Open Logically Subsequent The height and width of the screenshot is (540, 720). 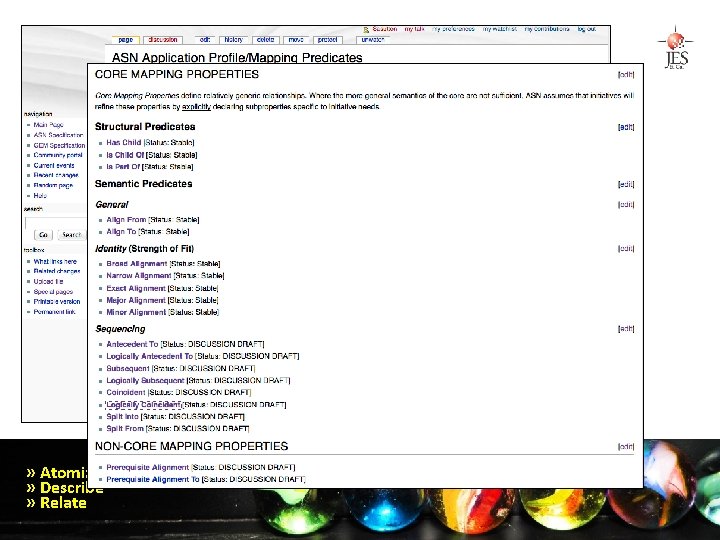click(145, 380)
